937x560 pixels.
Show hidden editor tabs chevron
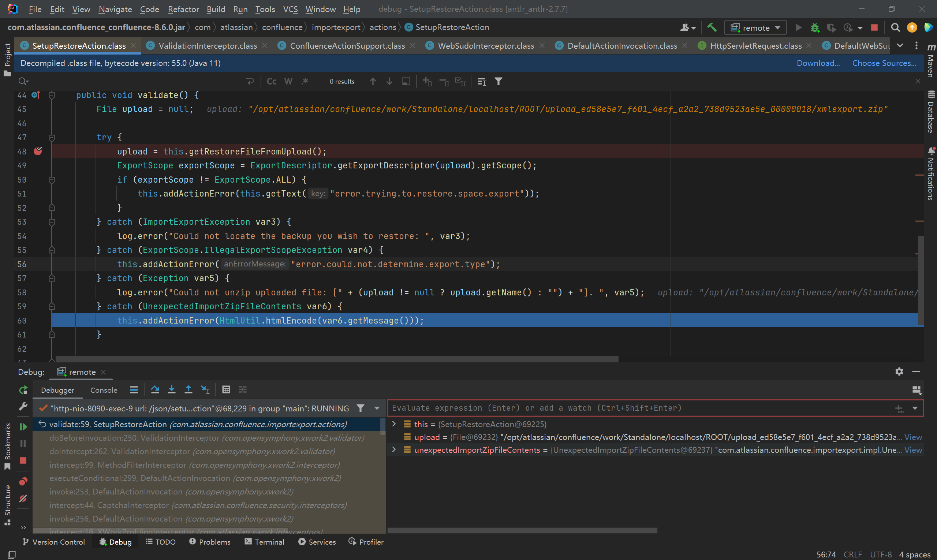[x=900, y=46]
